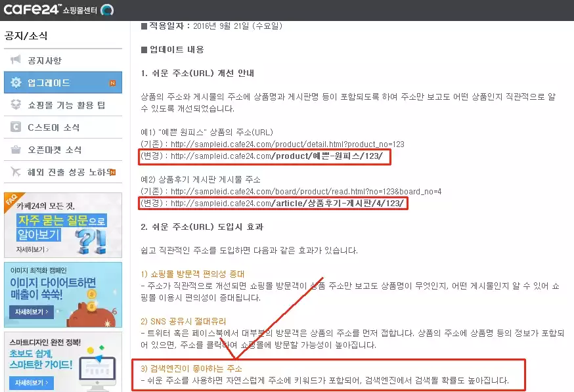The height and width of the screenshot is (392, 574).
Task: Open the FAQ 자주 묻는 질문 banner
Action: 63,225
